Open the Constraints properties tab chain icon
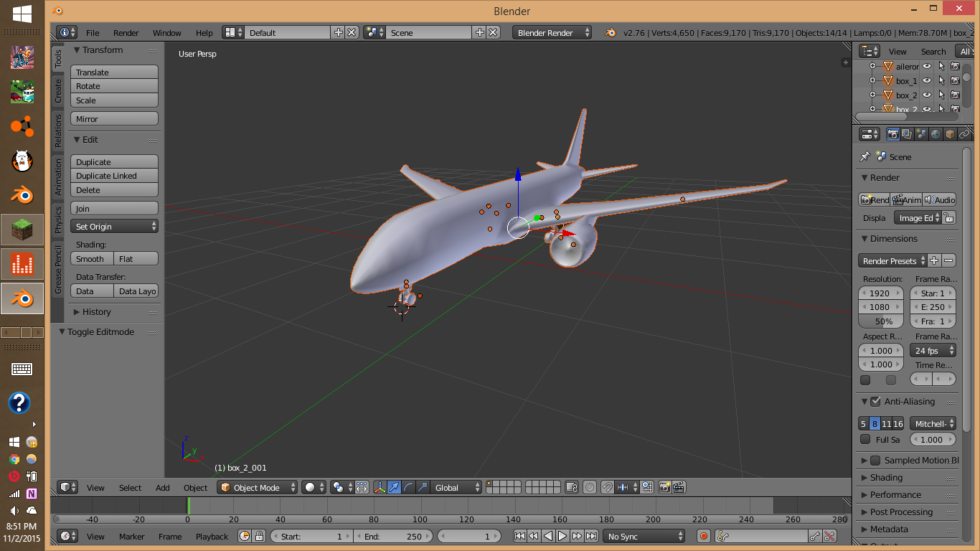Viewport: 980px width, 551px height. [x=964, y=134]
